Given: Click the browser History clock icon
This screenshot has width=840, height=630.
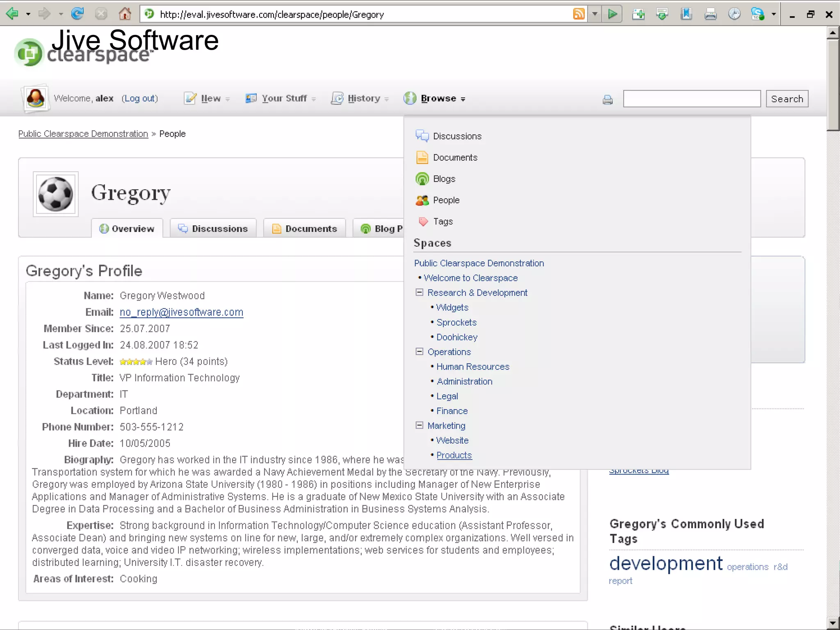Looking at the screenshot, I should point(734,14).
